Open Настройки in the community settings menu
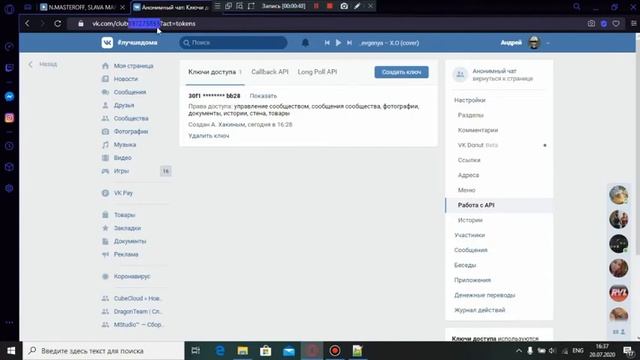 (469, 100)
